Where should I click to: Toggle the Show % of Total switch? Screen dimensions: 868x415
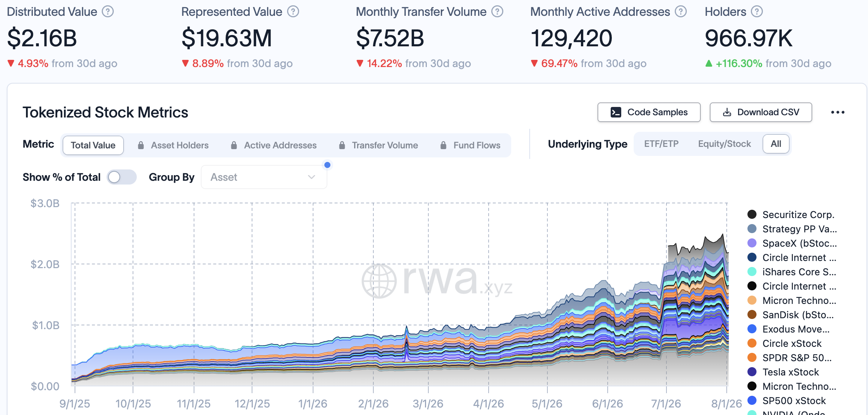pos(122,177)
